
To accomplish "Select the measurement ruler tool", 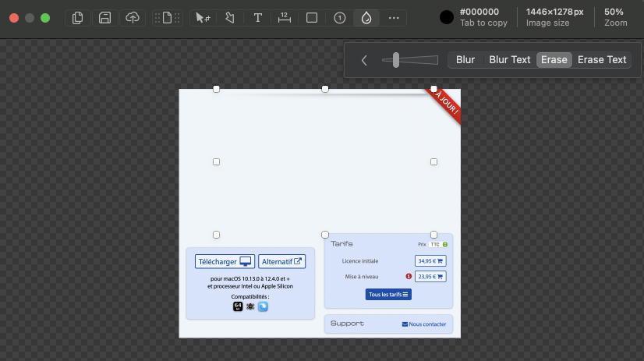I will point(285,18).
